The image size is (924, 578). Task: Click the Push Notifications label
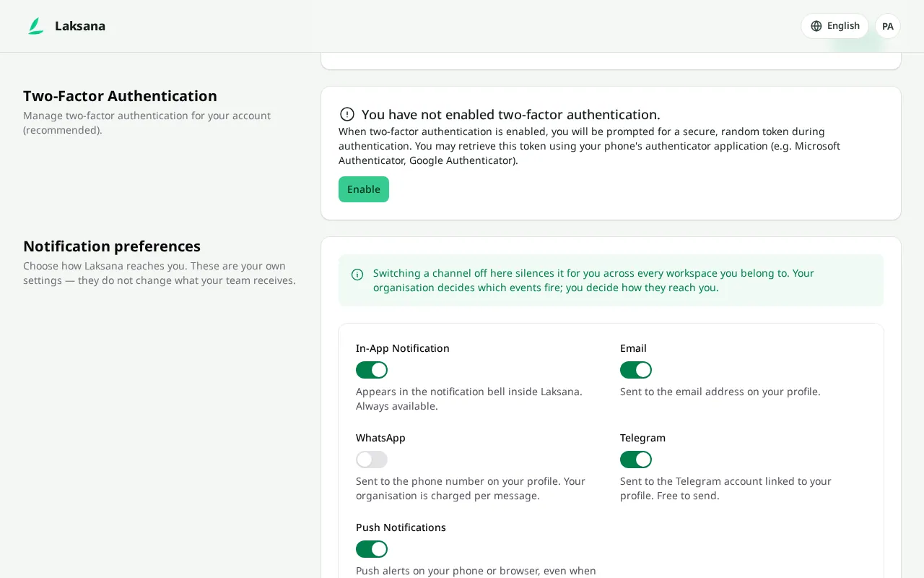(x=401, y=527)
